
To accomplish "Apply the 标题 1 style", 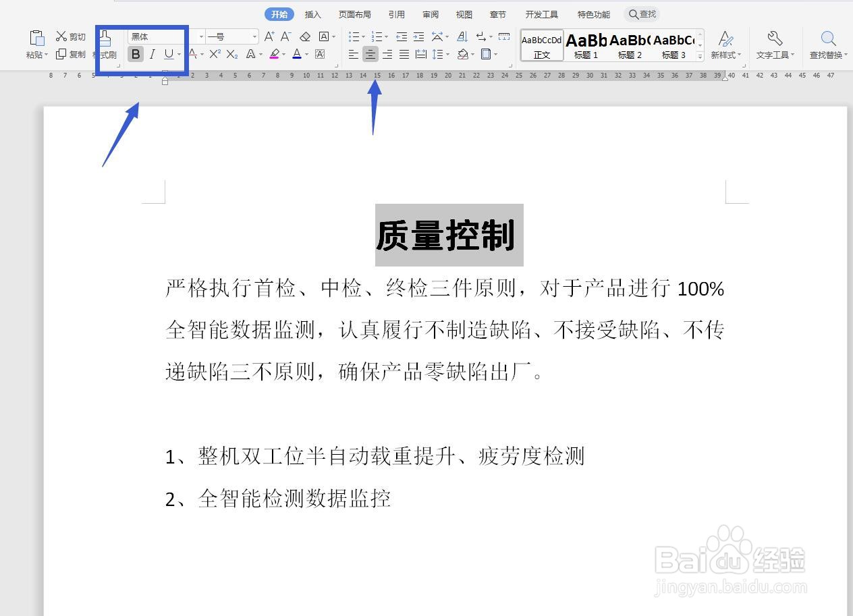I will (586, 45).
